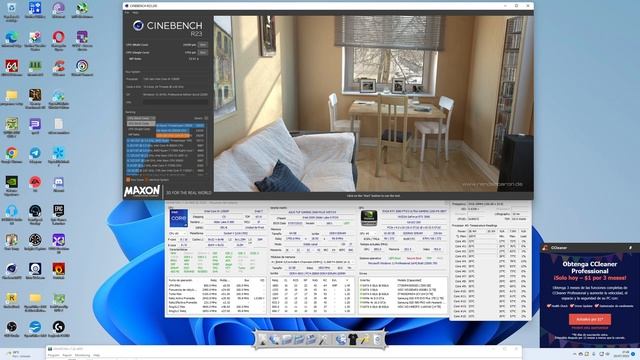Open the Telegram desktop icon
Viewport: 640px width, 360px height.
[x=35, y=155]
